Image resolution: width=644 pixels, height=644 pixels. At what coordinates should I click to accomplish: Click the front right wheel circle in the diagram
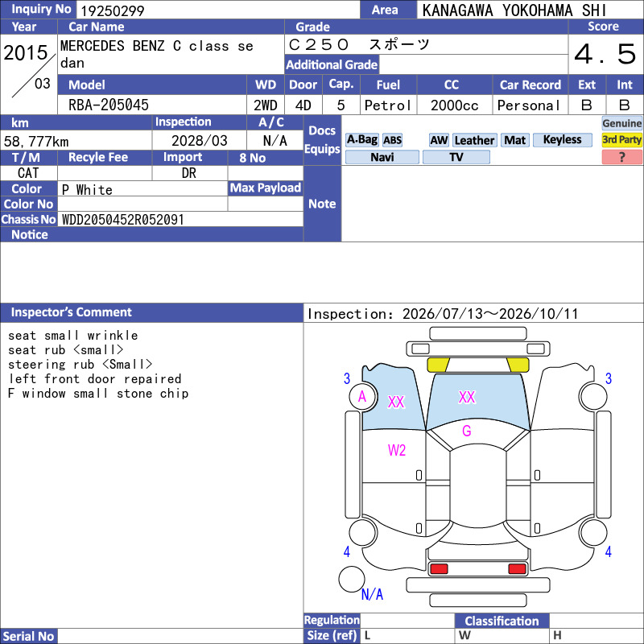tap(593, 396)
